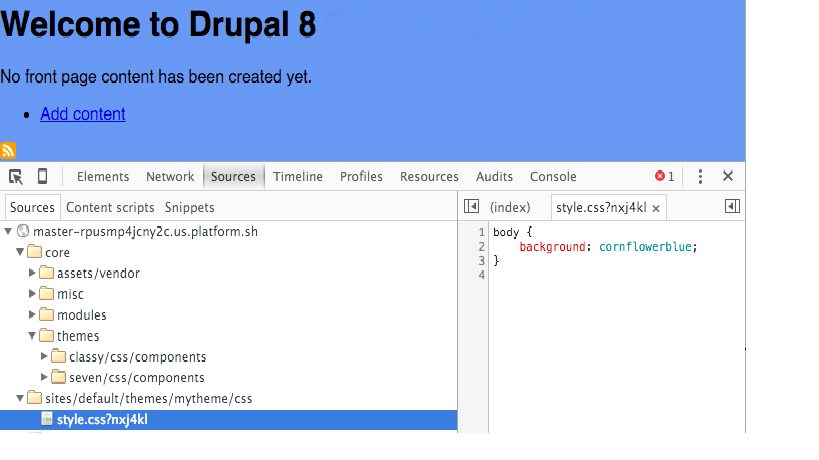Open the Profiles tab

point(361,177)
